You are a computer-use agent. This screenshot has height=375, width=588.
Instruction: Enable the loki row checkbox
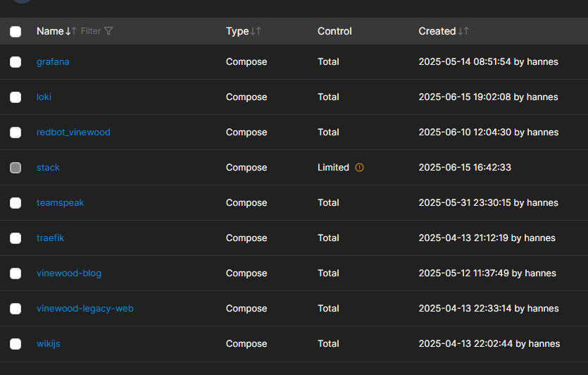(x=15, y=97)
